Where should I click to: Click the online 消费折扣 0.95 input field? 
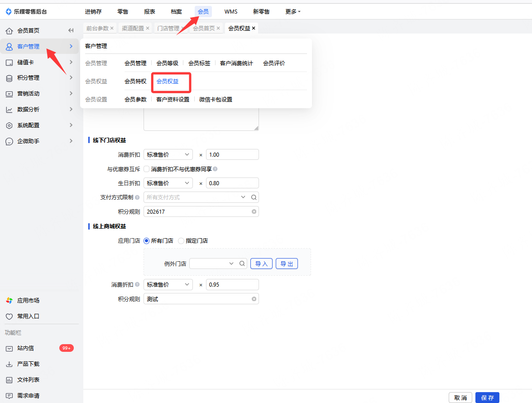[x=232, y=285]
